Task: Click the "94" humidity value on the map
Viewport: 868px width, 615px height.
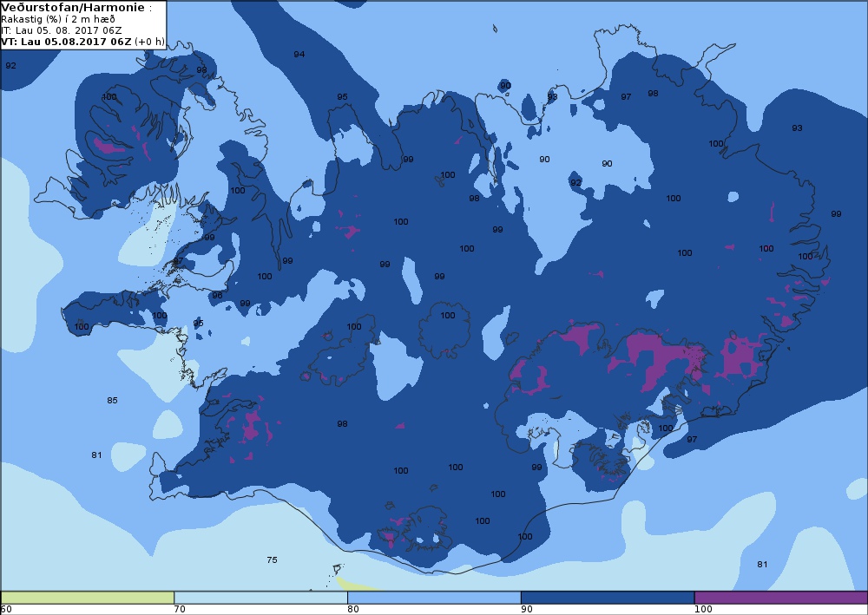Action: coord(299,54)
